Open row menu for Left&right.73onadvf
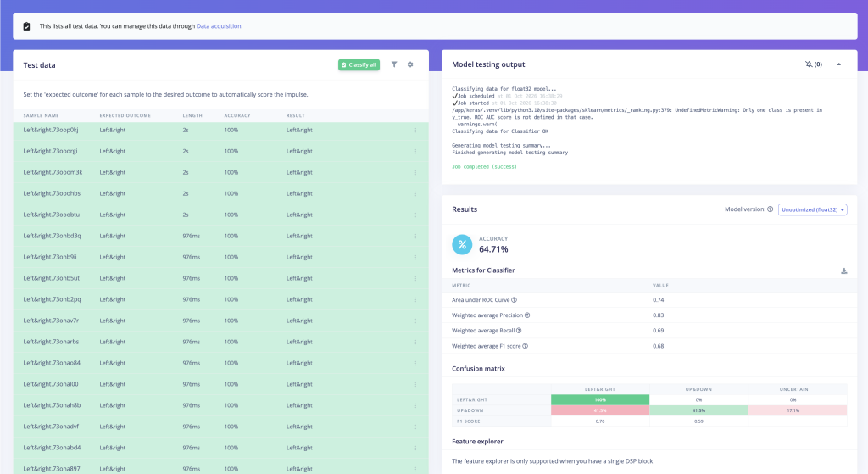The width and height of the screenshot is (868, 474). (415, 427)
